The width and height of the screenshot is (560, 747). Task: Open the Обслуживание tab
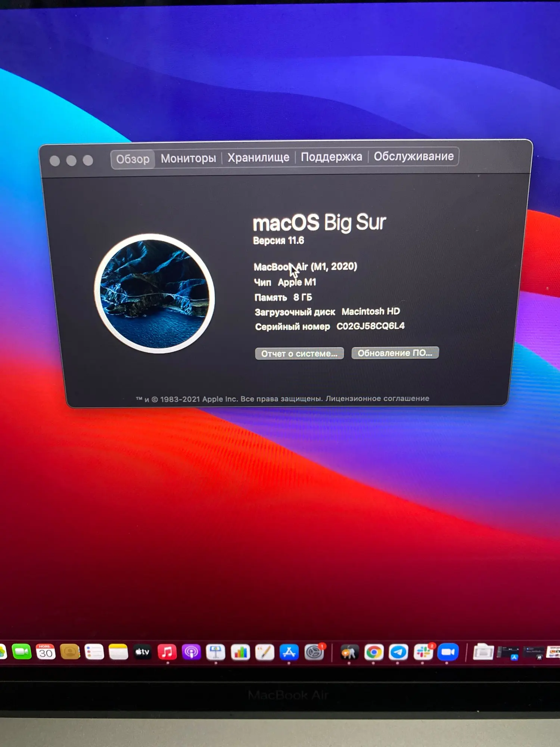click(x=414, y=156)
